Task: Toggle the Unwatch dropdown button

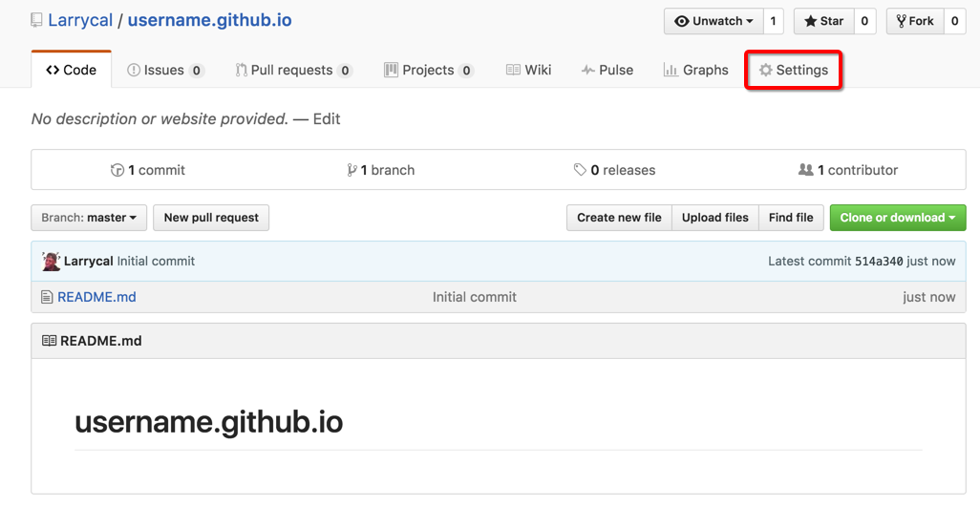Action: pos(714,21)
